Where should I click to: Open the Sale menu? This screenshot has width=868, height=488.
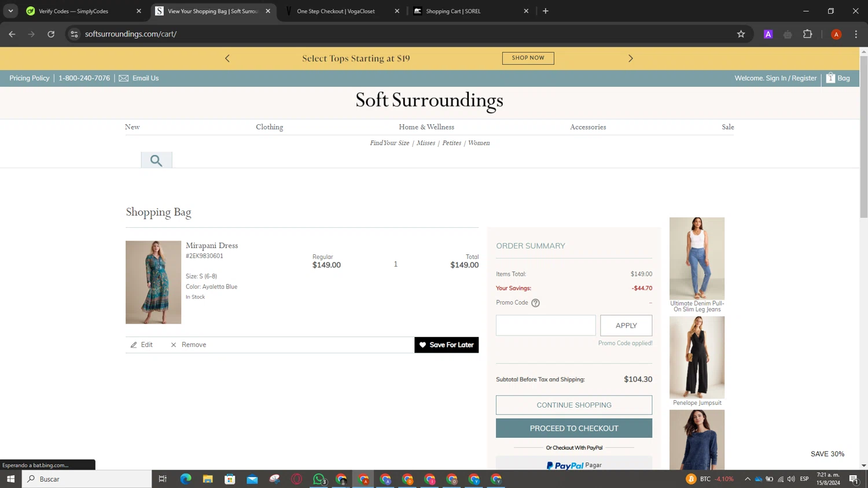coord(728,127)
